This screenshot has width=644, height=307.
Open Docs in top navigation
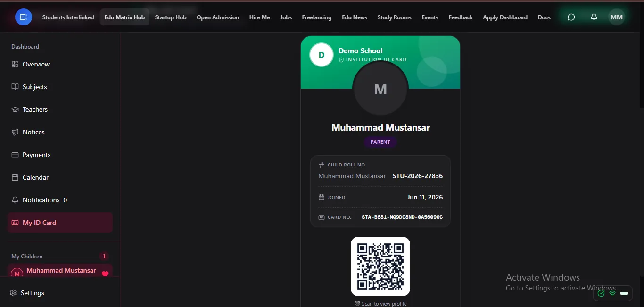[544, 17]
